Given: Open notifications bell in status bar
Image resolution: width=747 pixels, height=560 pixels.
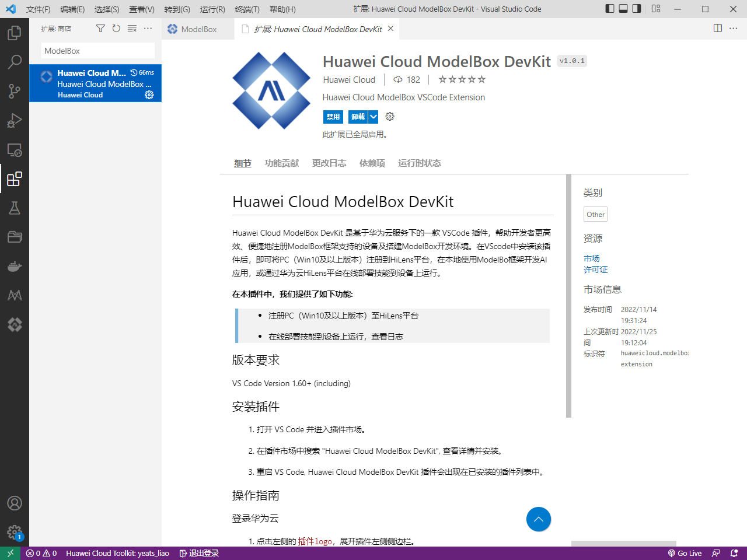Looking at the screenshot, I should 734,553.
